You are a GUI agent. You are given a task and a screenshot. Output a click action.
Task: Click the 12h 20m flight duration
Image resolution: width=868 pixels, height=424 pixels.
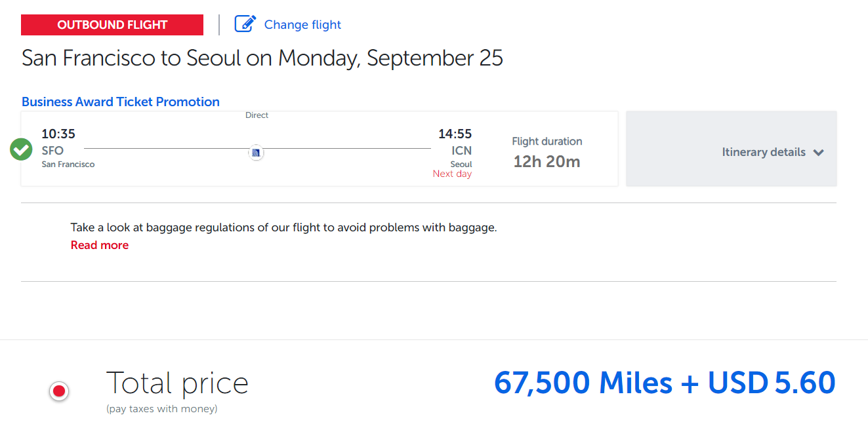[547, 161]
